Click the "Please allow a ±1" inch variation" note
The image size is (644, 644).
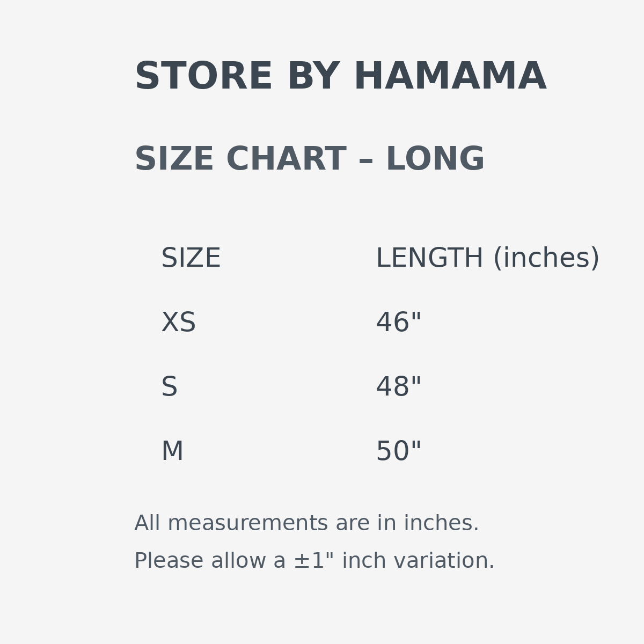point(314,561)
